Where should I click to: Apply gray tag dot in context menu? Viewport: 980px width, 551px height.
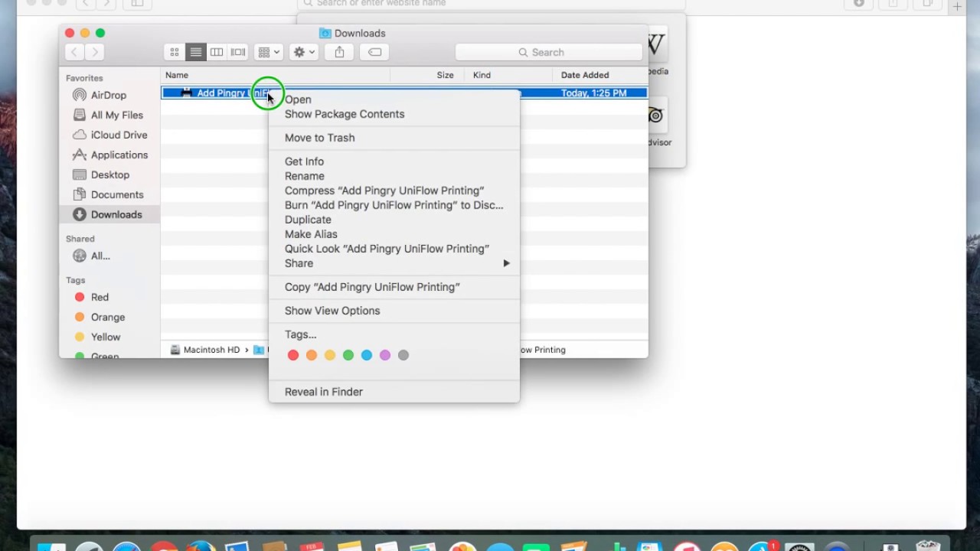(x=403, y=355)
